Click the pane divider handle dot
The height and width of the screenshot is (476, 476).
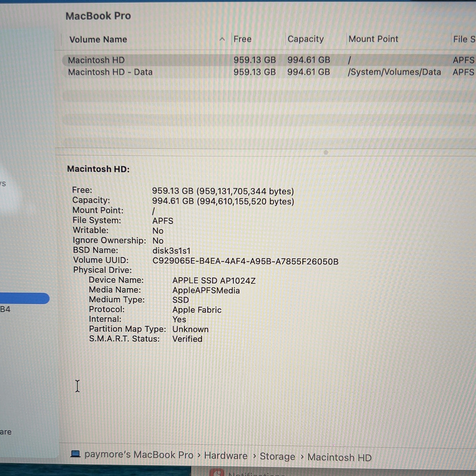point(326,152)
